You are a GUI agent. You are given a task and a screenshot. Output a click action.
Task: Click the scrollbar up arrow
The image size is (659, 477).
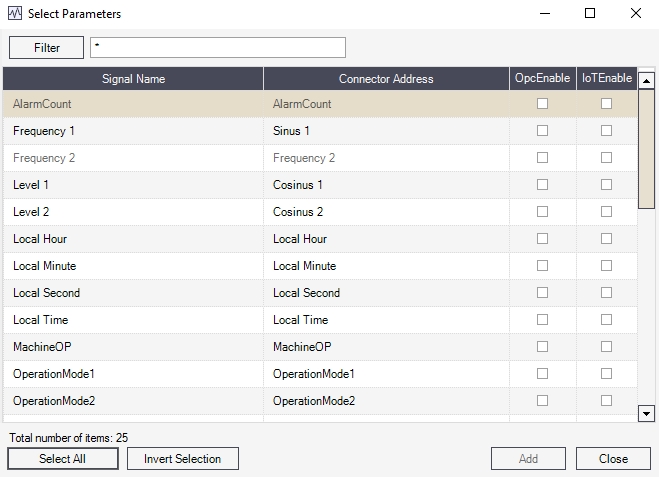tap(646, 81)
